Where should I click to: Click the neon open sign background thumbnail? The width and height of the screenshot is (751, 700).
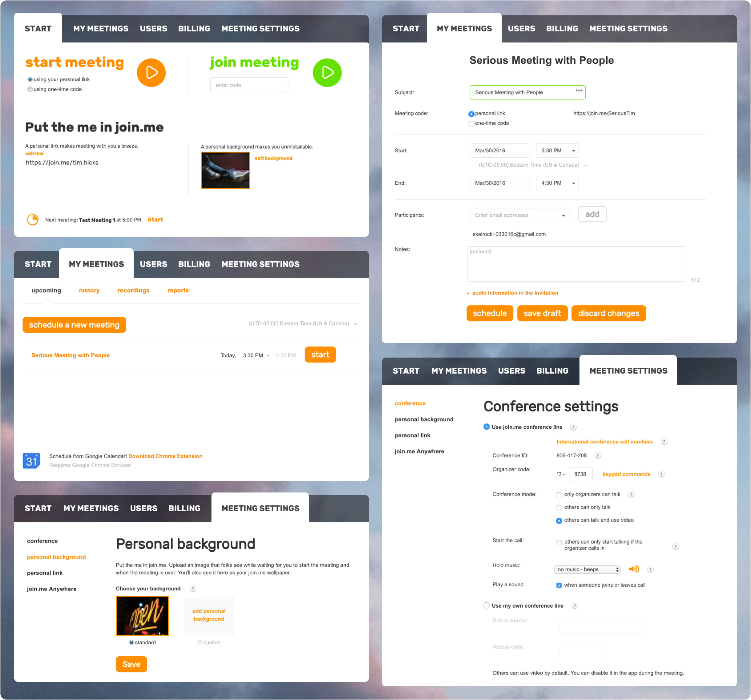pyautogui.click(x=142, y=616)
